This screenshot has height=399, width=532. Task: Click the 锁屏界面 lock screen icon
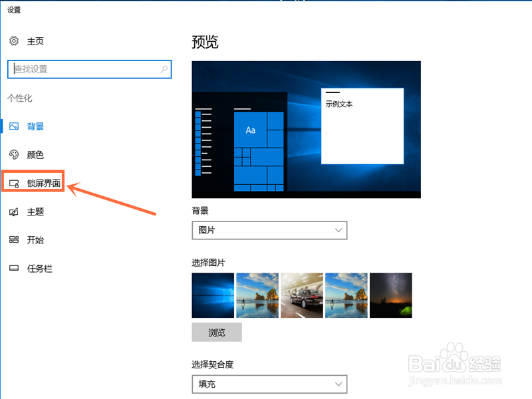click(x=14, y=184)
